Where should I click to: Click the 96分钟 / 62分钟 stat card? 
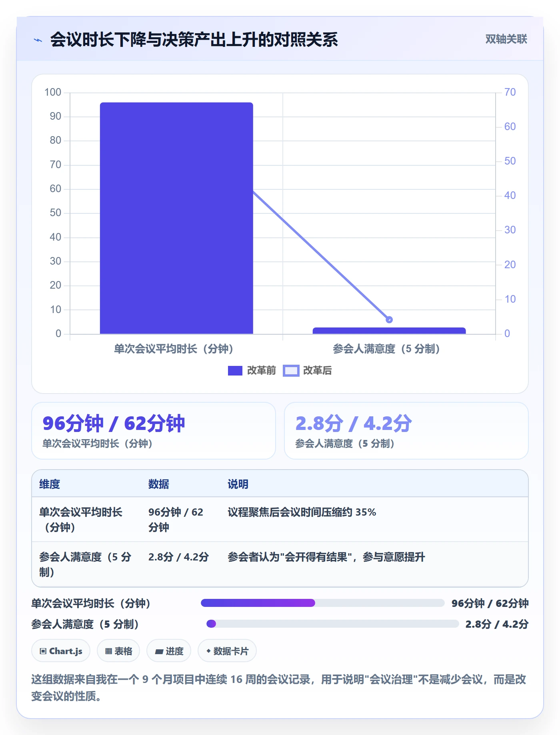pos(154,431)
